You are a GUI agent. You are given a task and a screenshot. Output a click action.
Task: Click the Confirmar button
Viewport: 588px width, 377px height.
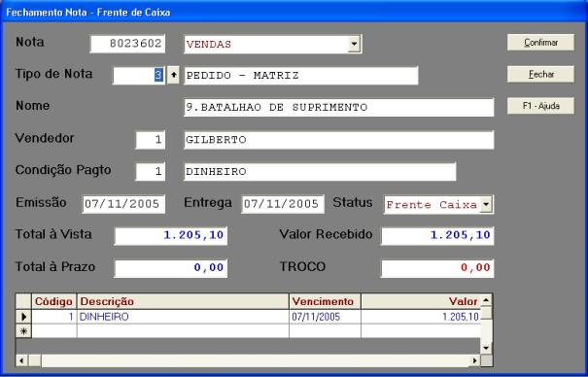[540, 43]
